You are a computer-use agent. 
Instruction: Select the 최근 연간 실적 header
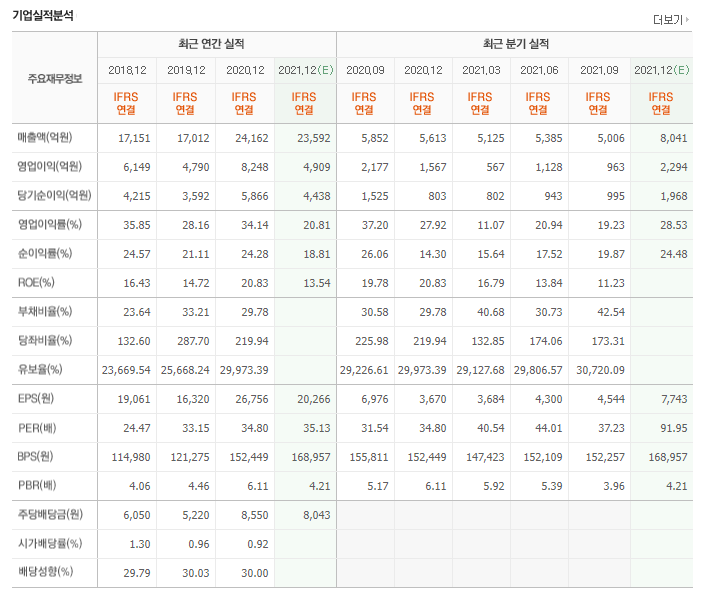pos(211,44)
